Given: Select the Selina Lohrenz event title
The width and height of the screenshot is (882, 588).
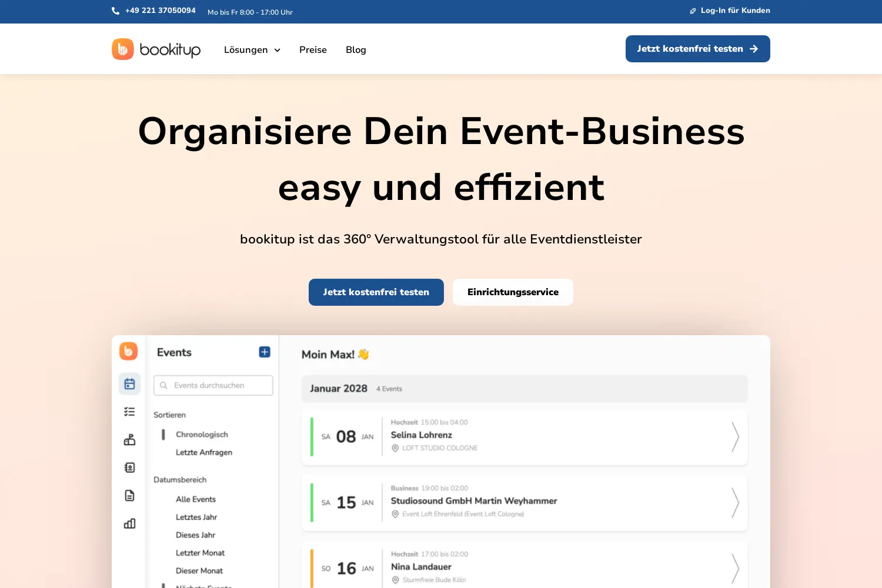Looking at the screenshot, I should point(422,435).
